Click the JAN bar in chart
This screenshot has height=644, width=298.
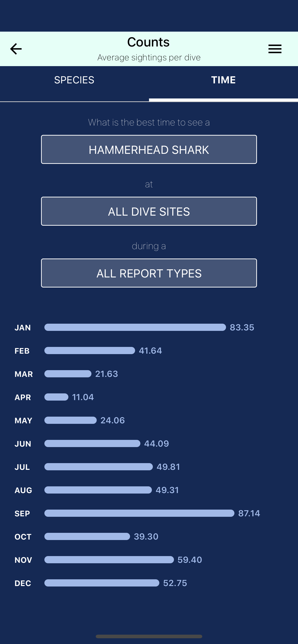[135, 327]
